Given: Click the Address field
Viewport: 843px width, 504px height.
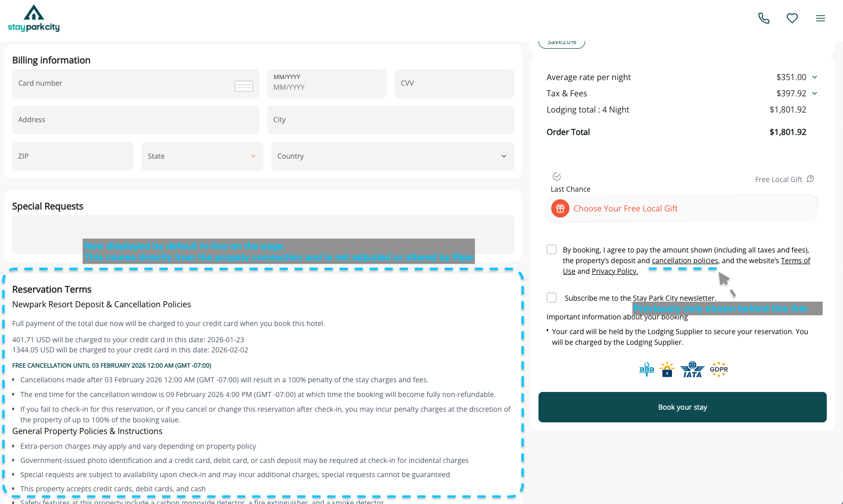Looking at the screenshot, I should (x=136, y=120).
